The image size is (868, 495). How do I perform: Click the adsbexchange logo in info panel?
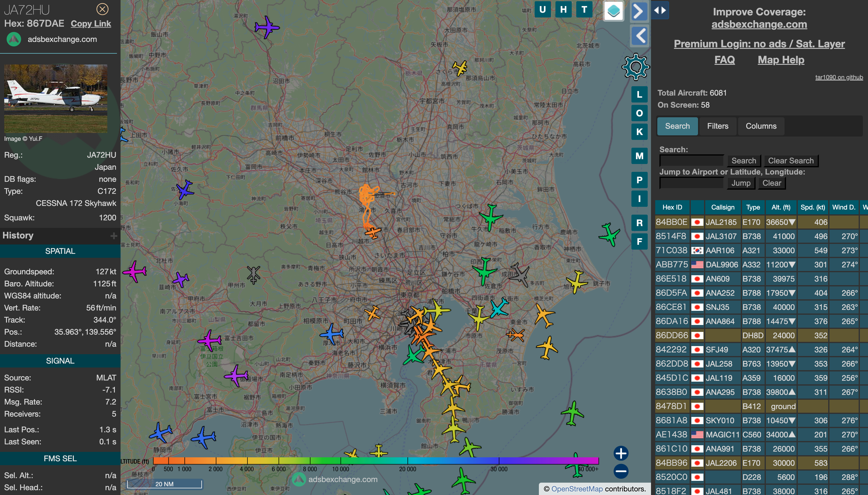[14, 39]
